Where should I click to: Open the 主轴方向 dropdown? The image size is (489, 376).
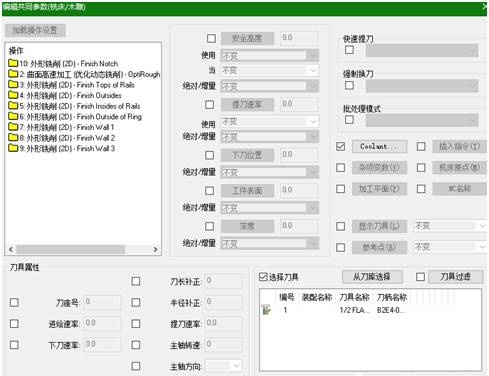pyautogui.click(x=223, y=366)
